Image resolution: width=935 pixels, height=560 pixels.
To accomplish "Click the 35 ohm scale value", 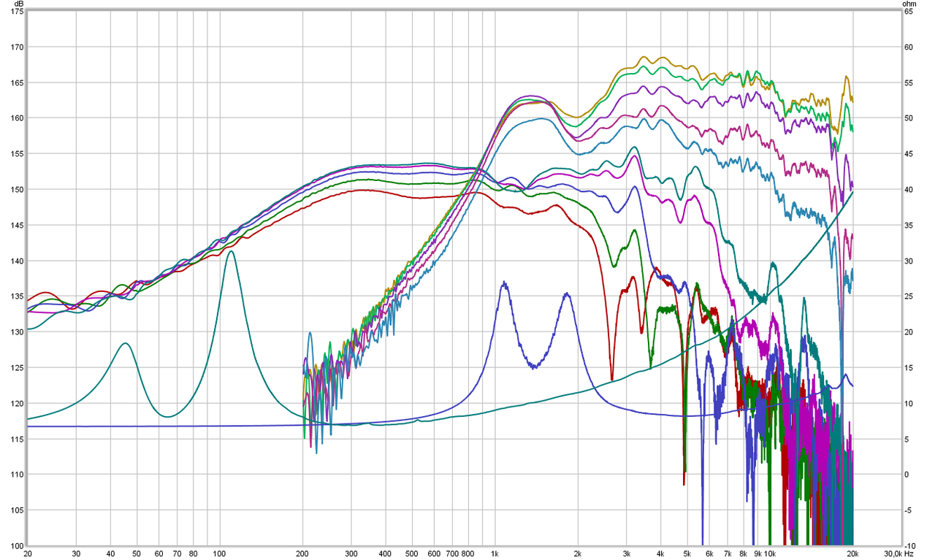I will coord(909,226).
